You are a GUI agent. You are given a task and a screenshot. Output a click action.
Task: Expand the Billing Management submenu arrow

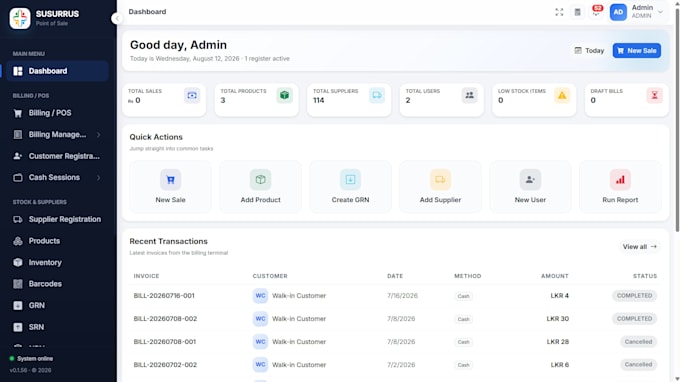point(98,135)
